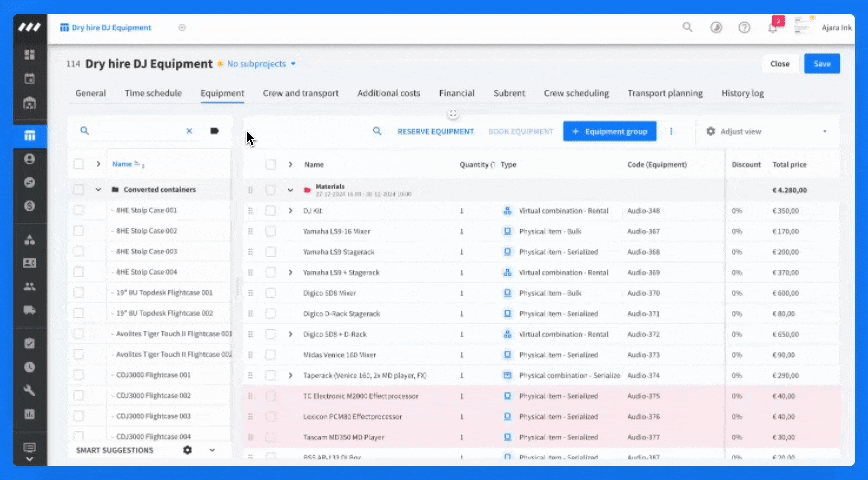Screen dimensions: 868x480
Task: Open the No subprojects dropdown
Action: pos(261,64)
